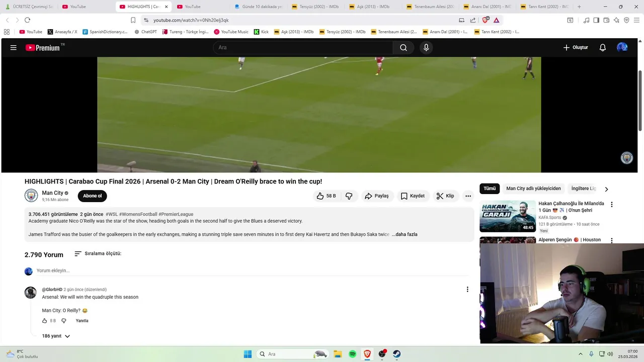Switch to Tersyüz (2002) IMDb tab

pos(316,7)
